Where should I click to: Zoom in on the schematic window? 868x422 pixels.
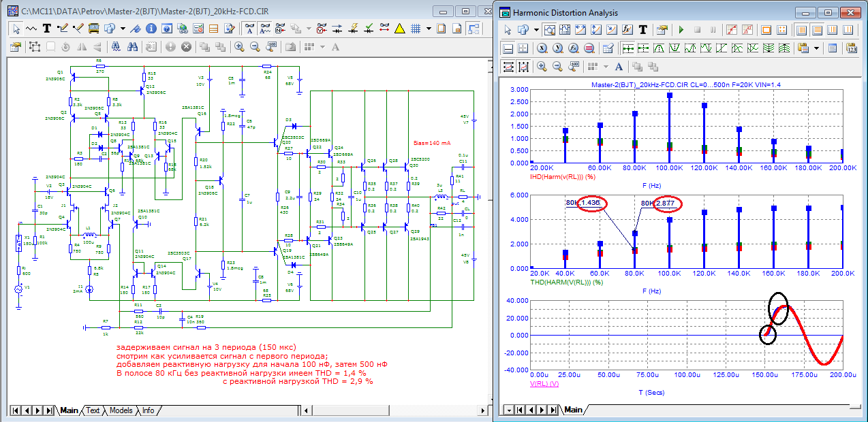click(x=239, y=47)
